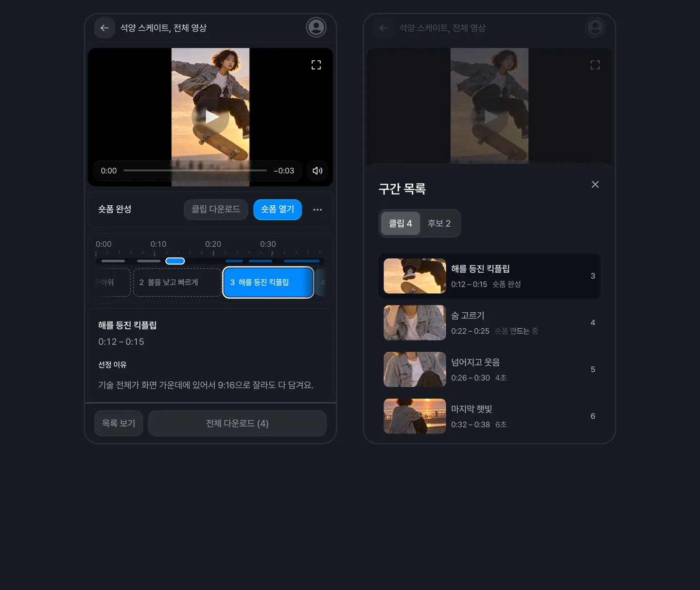Open the 숨 고르기 clip thumbnail
The image size is (700, 590).
pyautogui.click(x=415, y=322)
